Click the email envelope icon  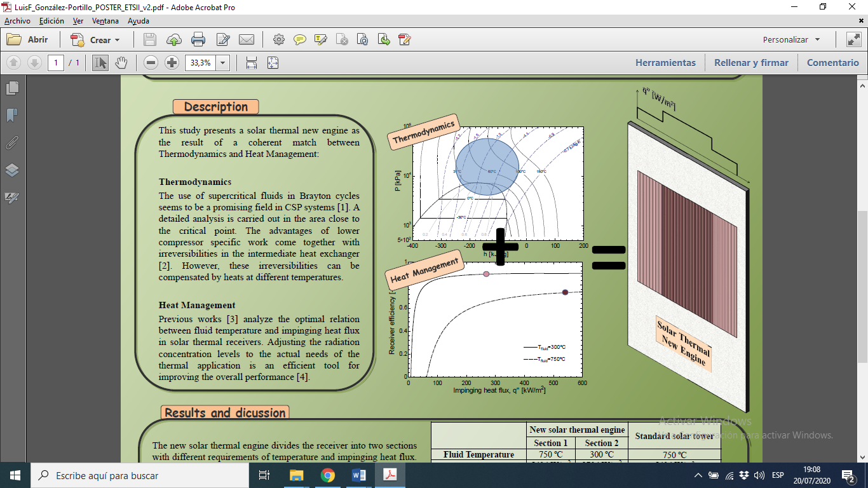pyautogui.click(x=247, y=39)
